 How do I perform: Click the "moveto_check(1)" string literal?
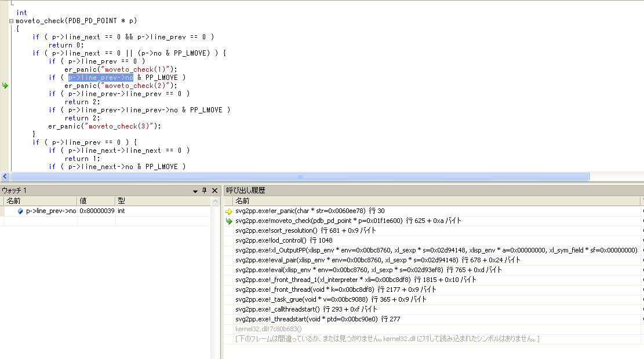point(135,69)
